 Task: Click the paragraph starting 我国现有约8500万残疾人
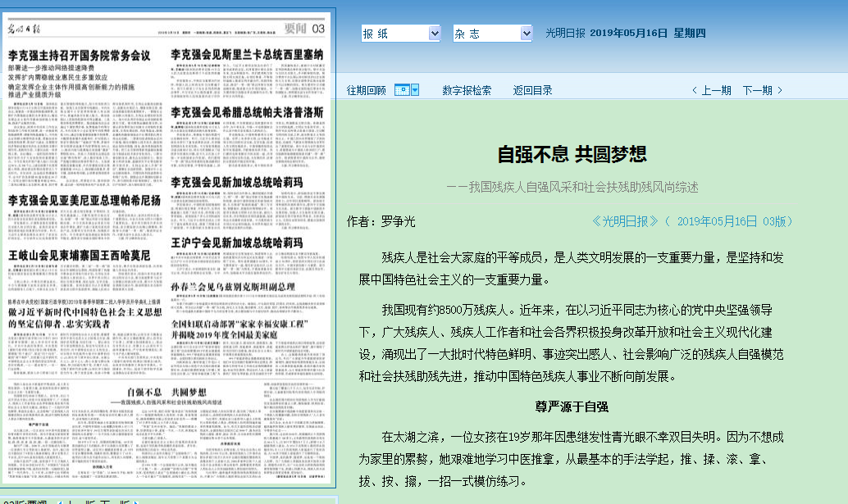tap(571, 343)
